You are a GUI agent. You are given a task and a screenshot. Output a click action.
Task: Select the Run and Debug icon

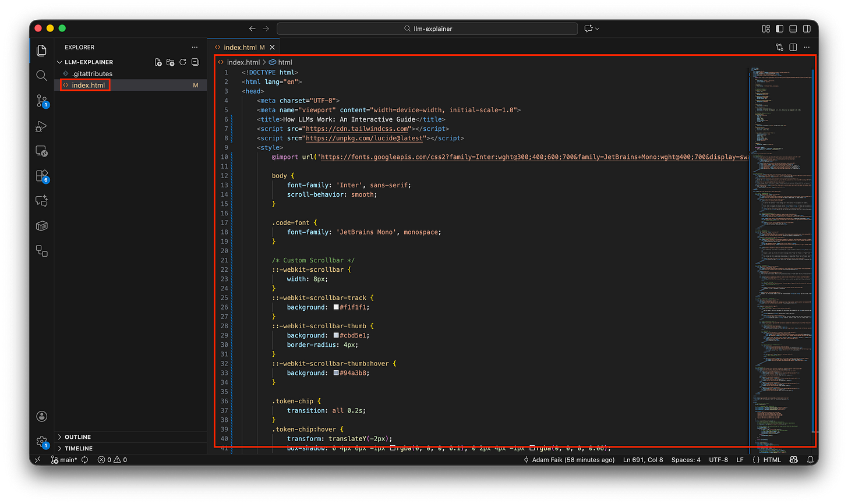pos(41,126)
